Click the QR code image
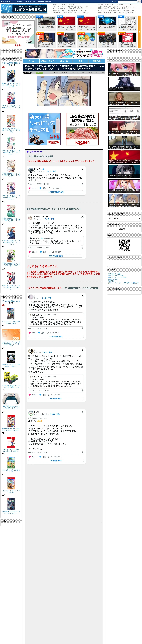 pos(124,245)
